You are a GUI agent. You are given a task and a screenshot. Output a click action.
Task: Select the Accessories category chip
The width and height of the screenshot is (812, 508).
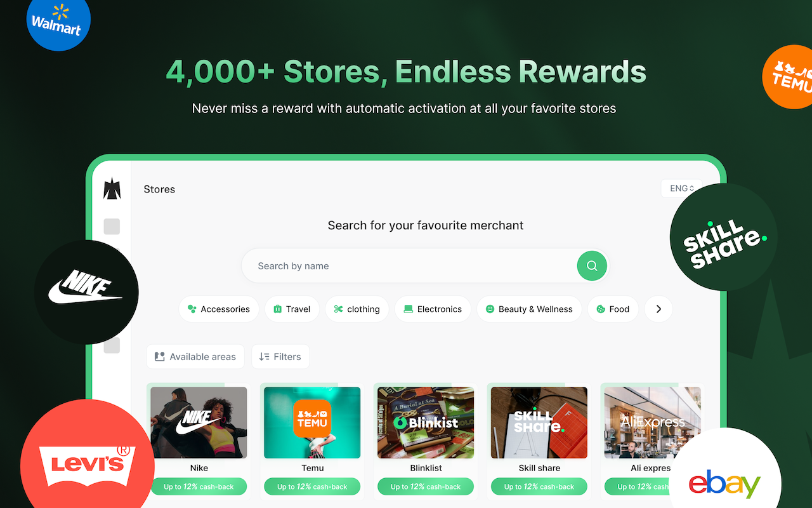coord(219,309)
